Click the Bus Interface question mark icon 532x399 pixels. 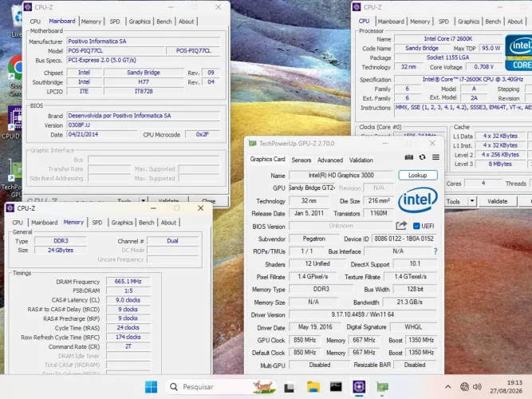(435, 251)
